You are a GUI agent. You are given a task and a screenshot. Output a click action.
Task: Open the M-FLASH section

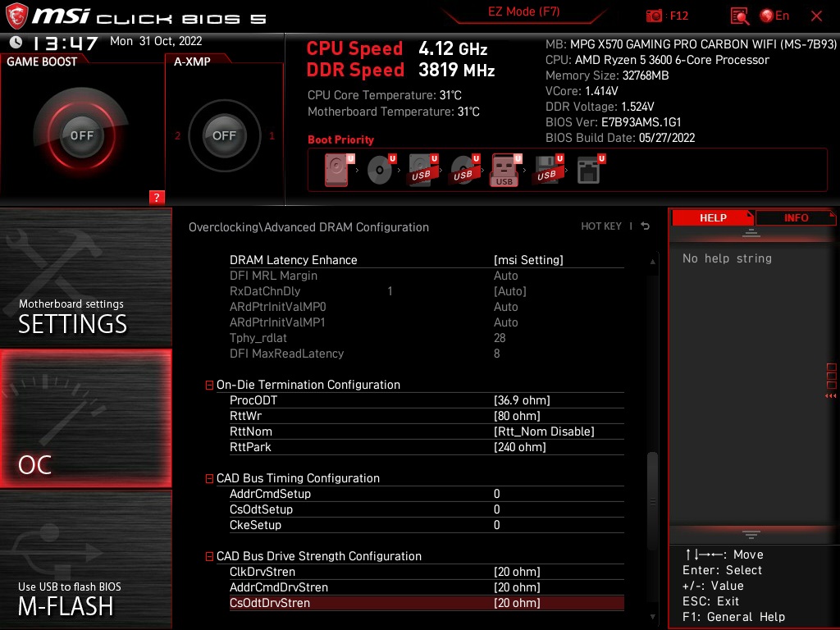tap(85, 559)
